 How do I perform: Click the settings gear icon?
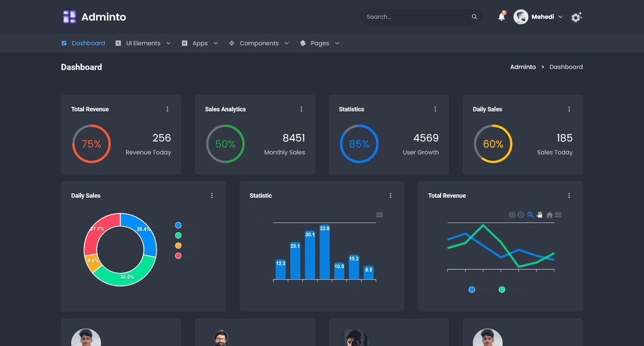click(576, 17)
